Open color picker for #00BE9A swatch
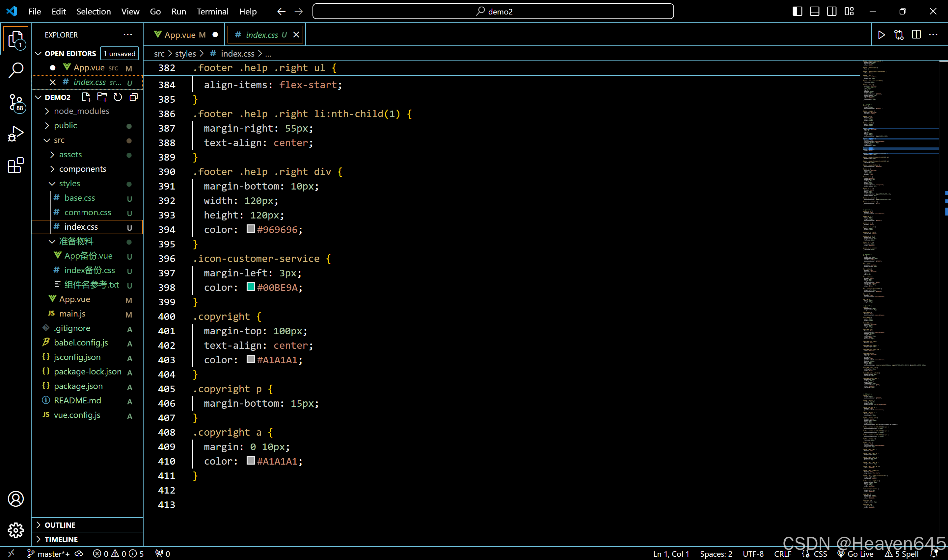The width and height of the screenshot is (948, 560). [251, 287]
